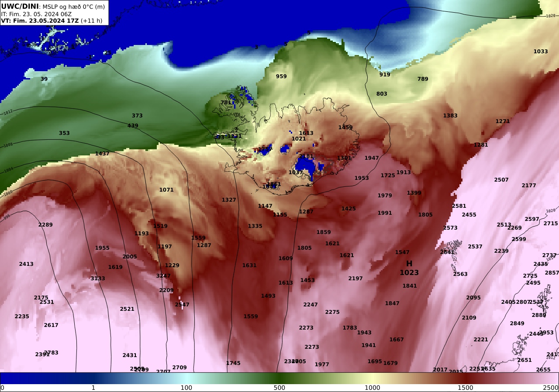The width and height of the screenshot is (559, 392).
Task: Click the 1667 height label
Action: [x=397, y=340]
